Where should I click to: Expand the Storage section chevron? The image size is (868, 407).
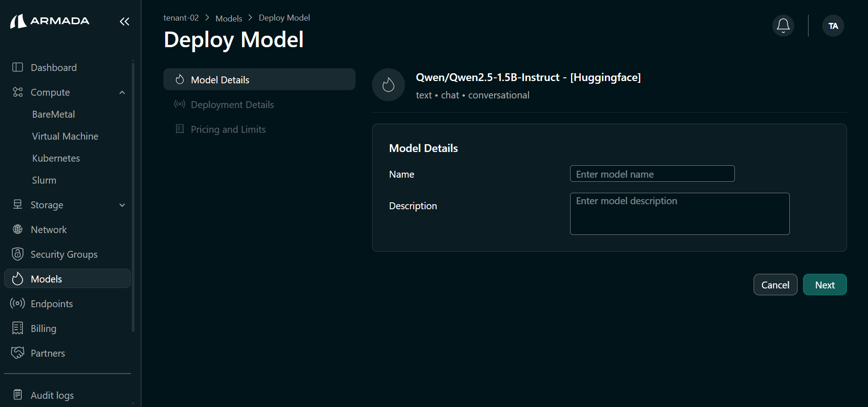coord(122,205)
